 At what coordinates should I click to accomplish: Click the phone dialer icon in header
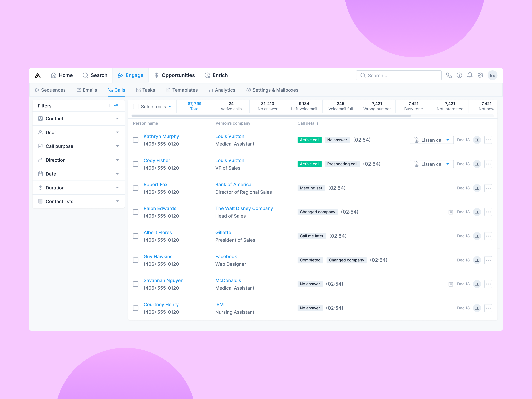[x=449, y=75]
